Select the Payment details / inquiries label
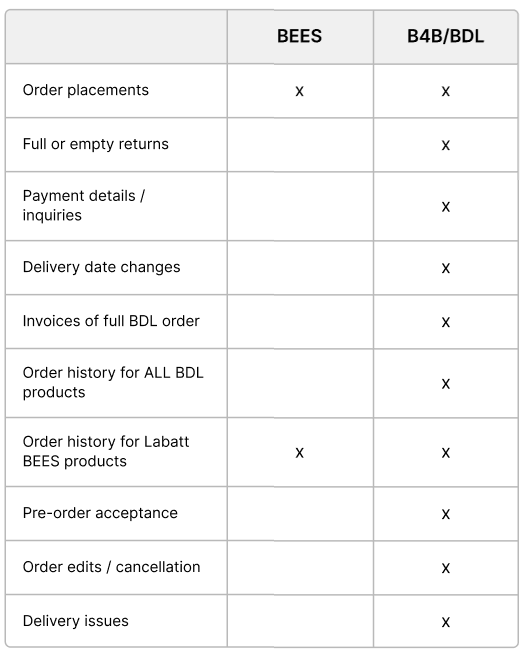Image resolution: width=525 pixels, height=651 pixels. [x=84, y=206]
